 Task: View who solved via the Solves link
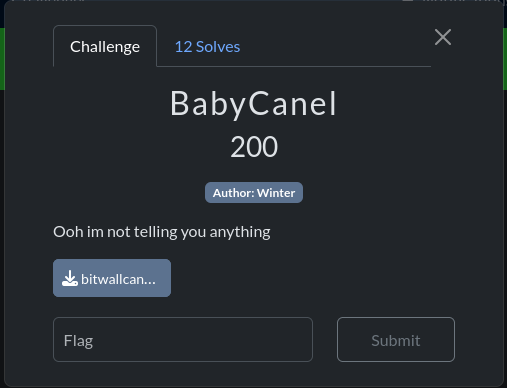[207, 47]
